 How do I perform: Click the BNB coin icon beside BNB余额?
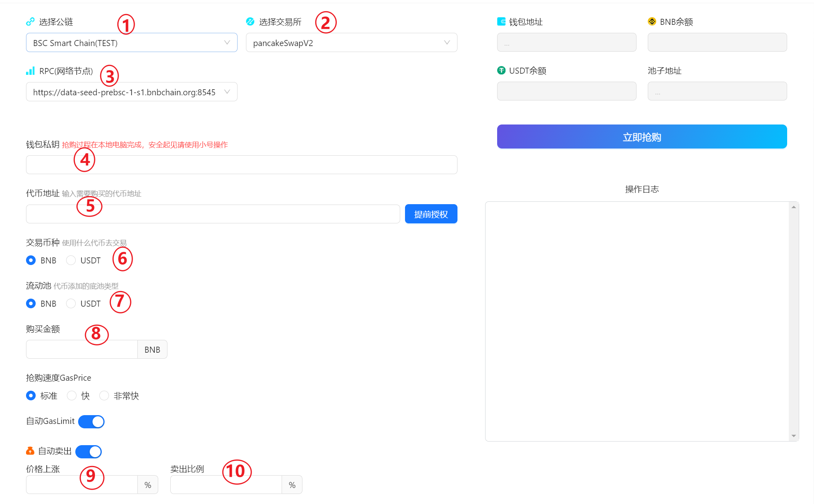[x=652, y=22]
